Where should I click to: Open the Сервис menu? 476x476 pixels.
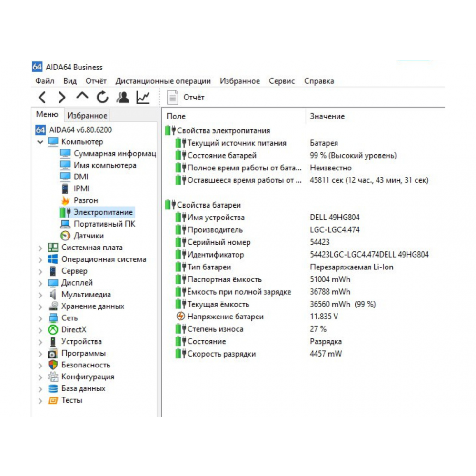click(x=282, y=81)
